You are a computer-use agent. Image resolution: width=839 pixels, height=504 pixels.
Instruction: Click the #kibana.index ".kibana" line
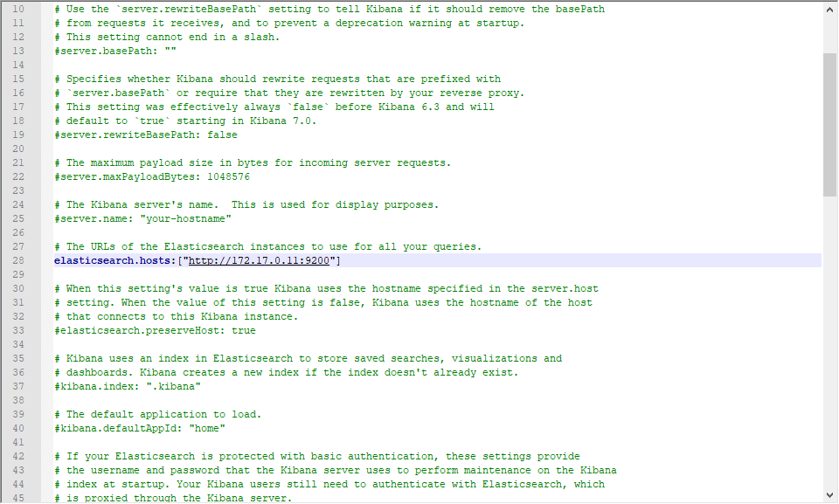pyautogui.click(x=128, y=386)
